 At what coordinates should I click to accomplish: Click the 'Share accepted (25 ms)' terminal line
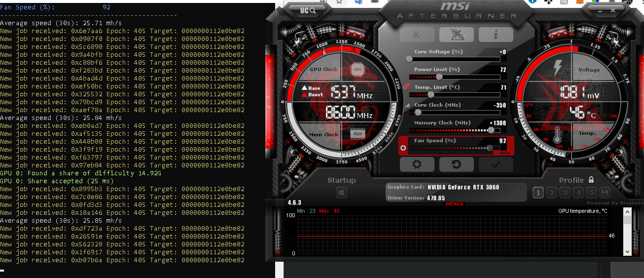(57, 181)
